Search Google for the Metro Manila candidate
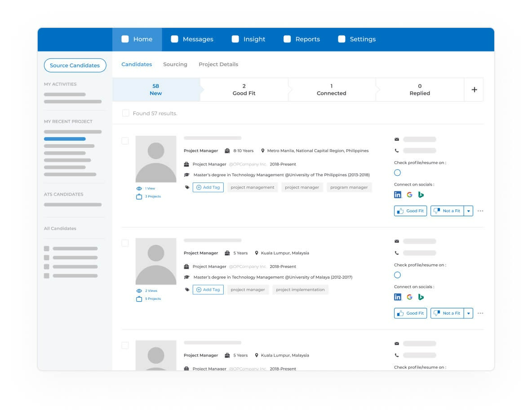Image resolution: width=532 pixels, height=418 pixels. click(409, 195)
